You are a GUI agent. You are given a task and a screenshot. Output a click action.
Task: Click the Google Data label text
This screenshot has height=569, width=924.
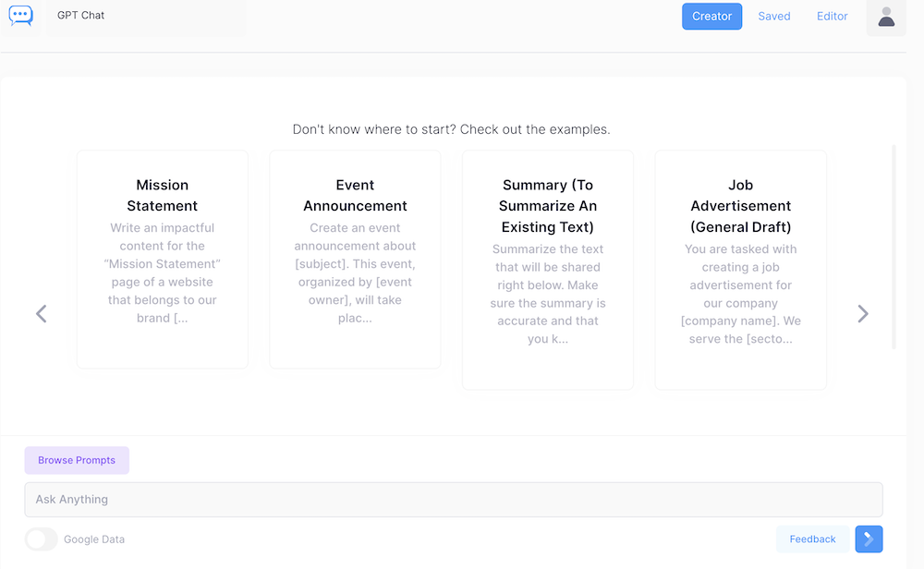[94, 539]
